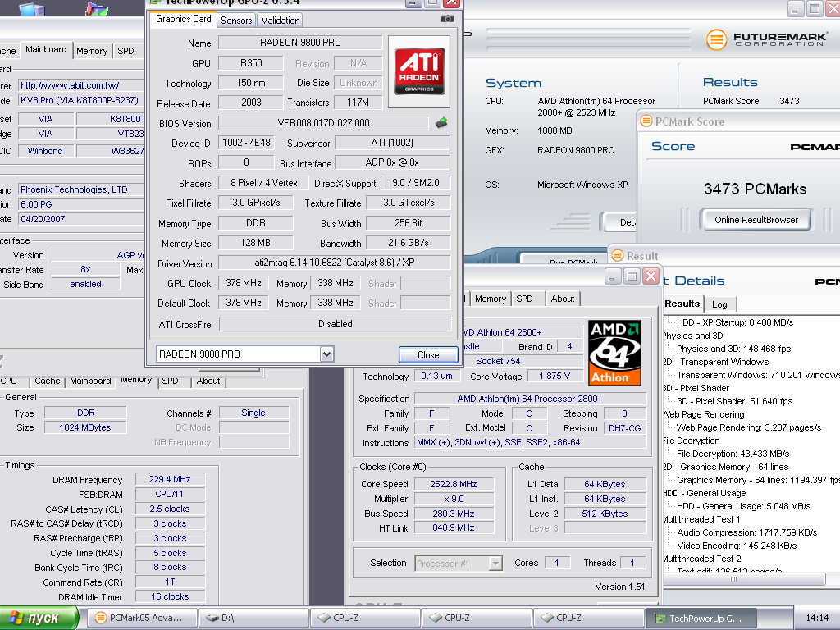This screenshot has height=630, width=840.
Task: Switch to the Sensors tab in GPU-Z
Action: [236, 21]
